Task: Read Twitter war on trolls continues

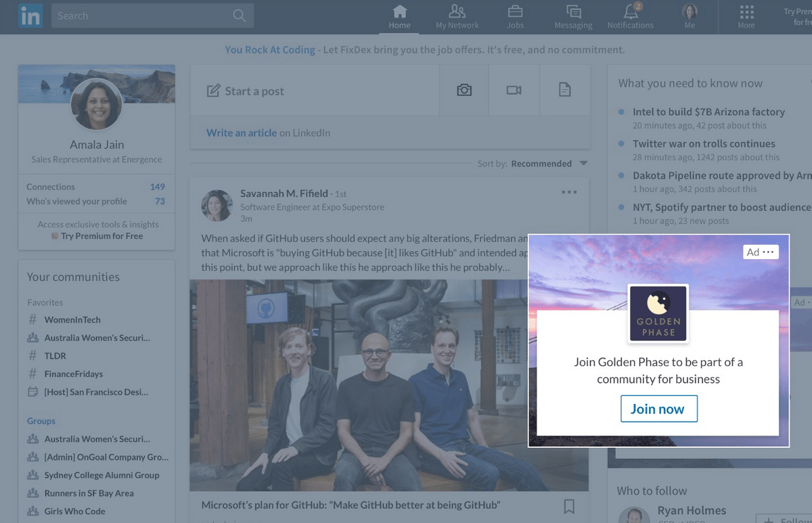Action: coord(704,143)
